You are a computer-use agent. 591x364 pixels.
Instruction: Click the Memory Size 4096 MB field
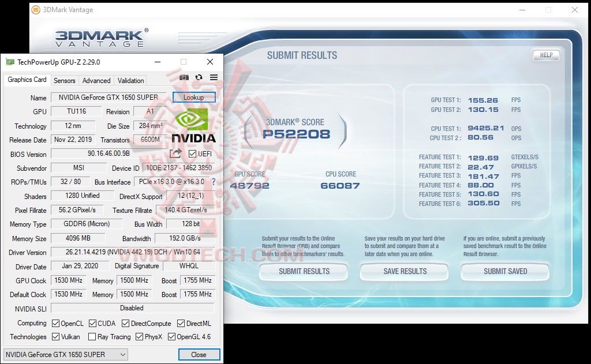coord(78,238)
